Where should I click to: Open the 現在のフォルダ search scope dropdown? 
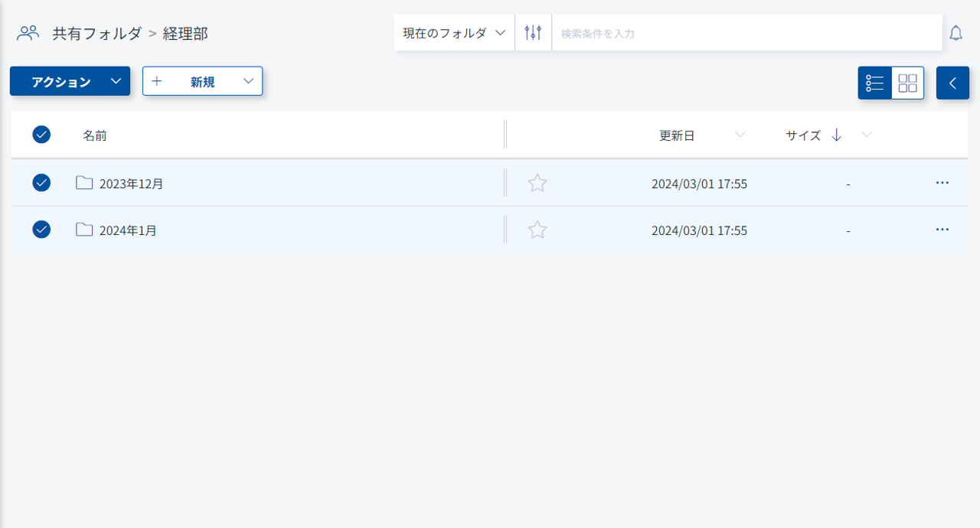point(454,33)
